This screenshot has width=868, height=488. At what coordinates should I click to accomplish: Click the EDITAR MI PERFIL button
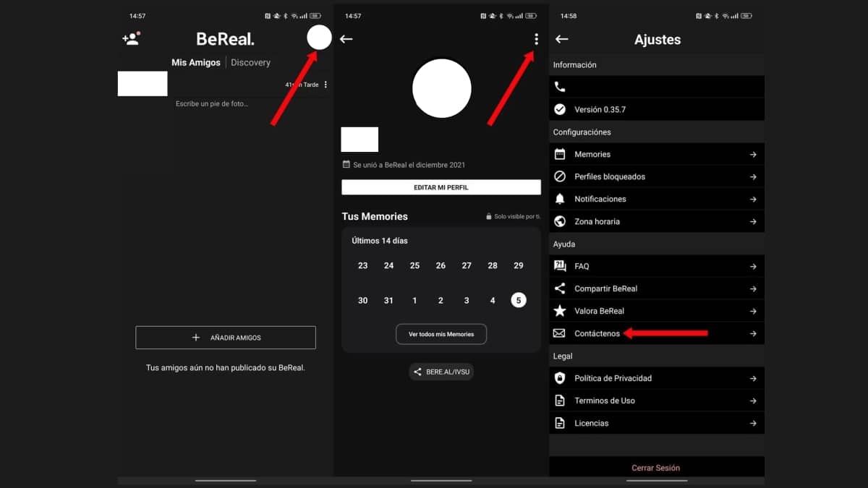441,187
